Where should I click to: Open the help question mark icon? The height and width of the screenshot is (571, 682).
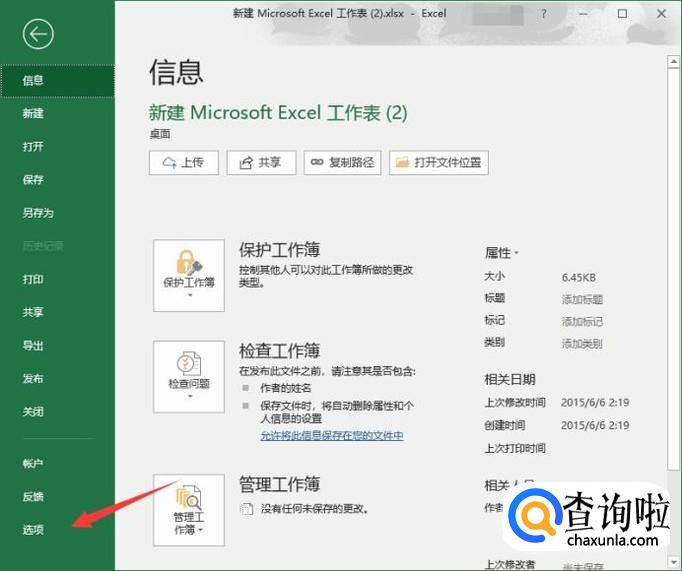point(543,14)
